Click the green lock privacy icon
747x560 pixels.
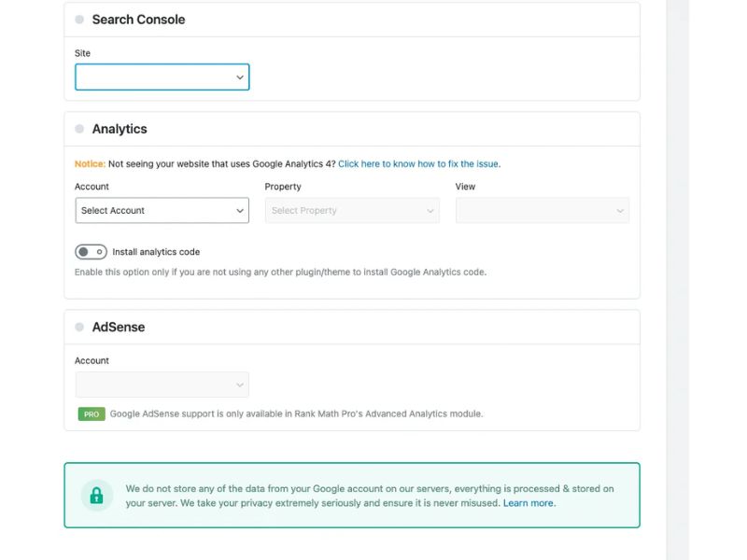[97, 496]
